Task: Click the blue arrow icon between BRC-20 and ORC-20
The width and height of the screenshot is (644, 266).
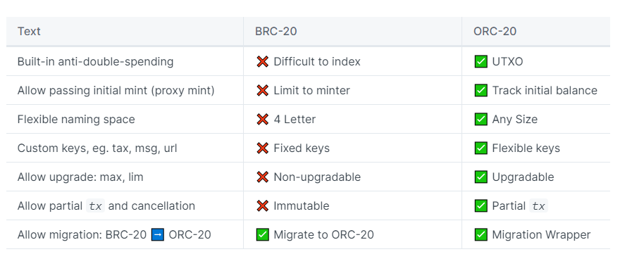Action: pyautogui.click(x=158, y=235)
